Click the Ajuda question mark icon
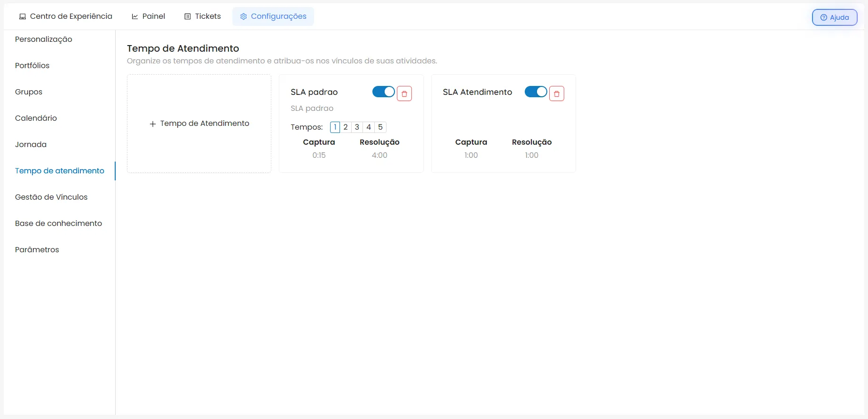Image resolution: width=868 pixels, height=419 pixels. point(824,17)
